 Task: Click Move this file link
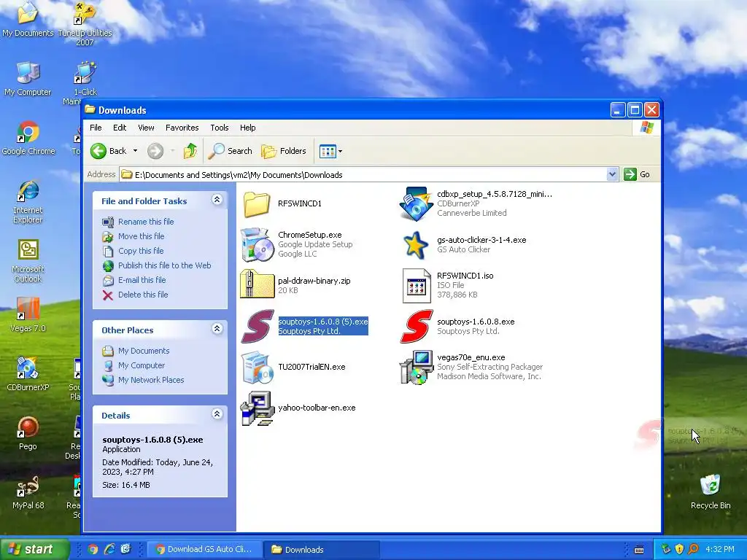141,236
